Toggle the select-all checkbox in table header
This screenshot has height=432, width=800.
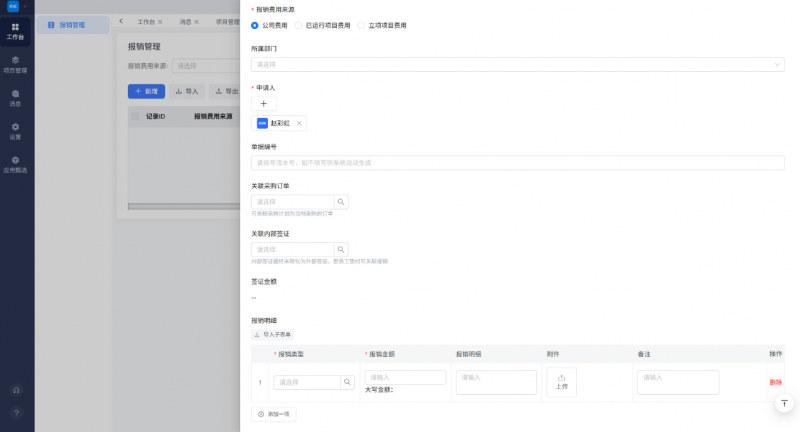click(x=135, y=116)
